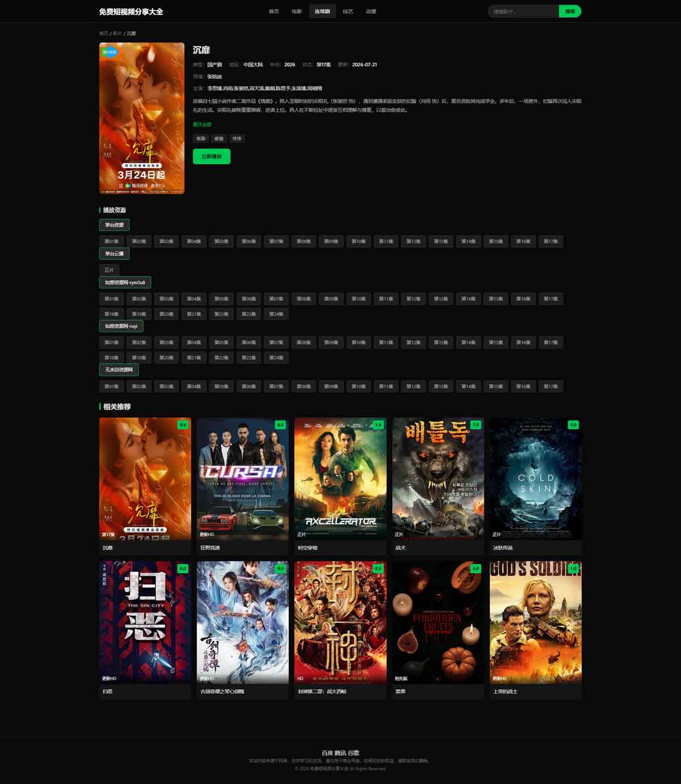The width and height of the screenshot is (681, 784).
Task: Play 第10集 under 茅台资源
Action: (359, 241)
